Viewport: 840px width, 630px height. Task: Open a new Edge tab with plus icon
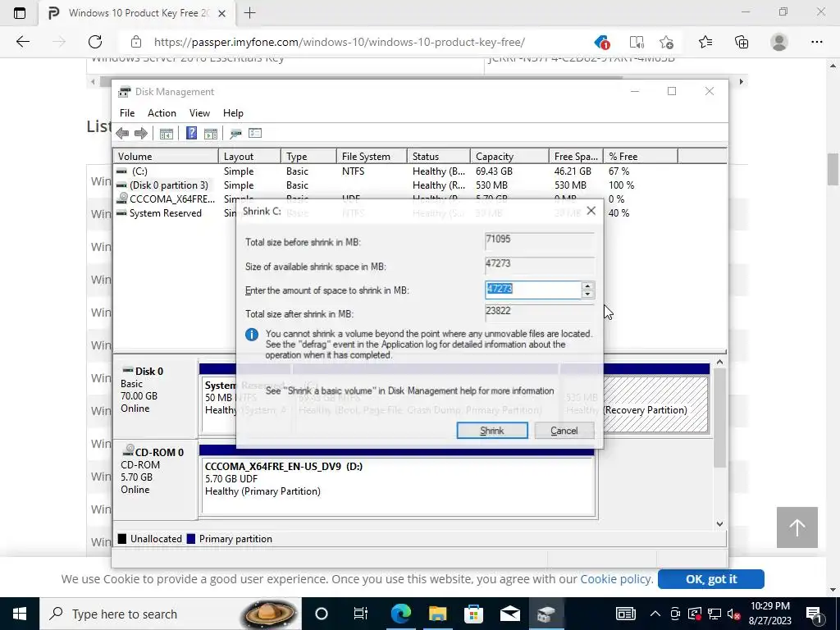point(249,13)
